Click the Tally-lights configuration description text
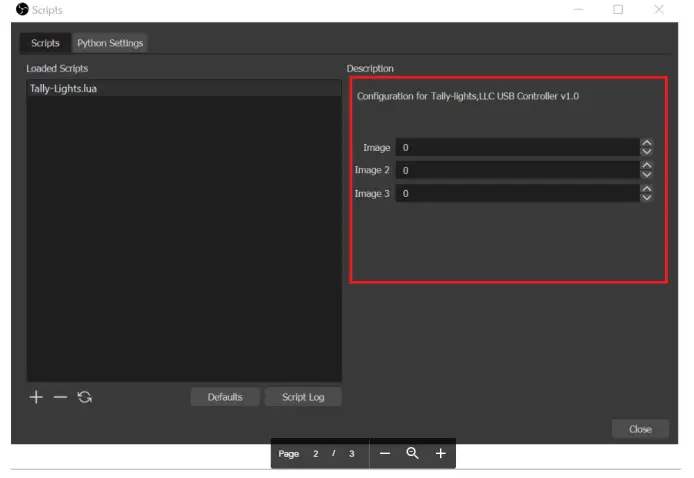The width and height of the screenshot is (694, 478). coord(468,96)
